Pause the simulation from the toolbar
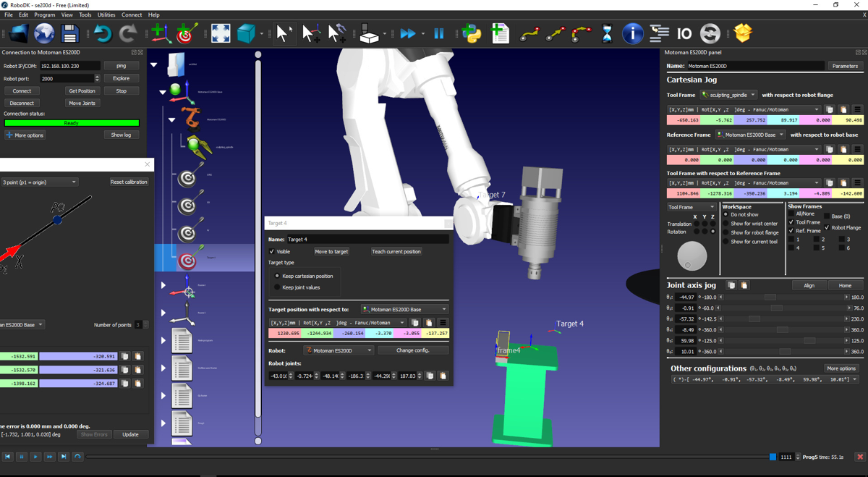Viewport: 868px width, 477px height. tap(439, 33)
